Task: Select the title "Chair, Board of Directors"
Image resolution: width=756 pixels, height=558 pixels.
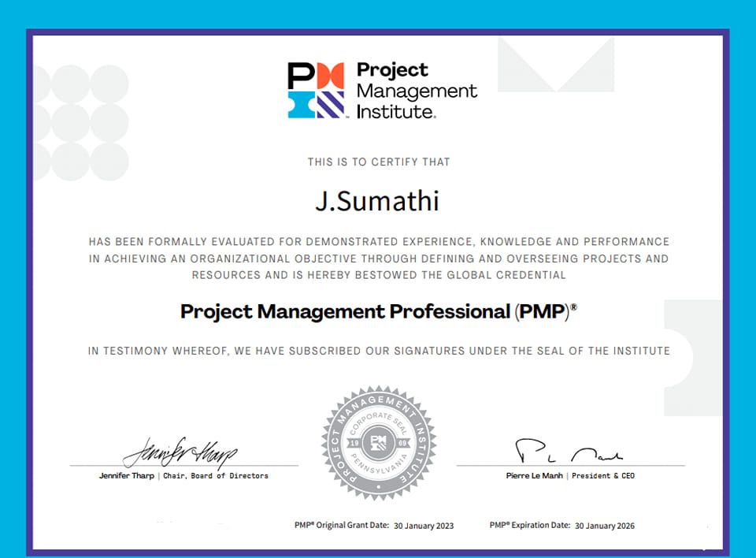Action: click(x=216, y=476)
